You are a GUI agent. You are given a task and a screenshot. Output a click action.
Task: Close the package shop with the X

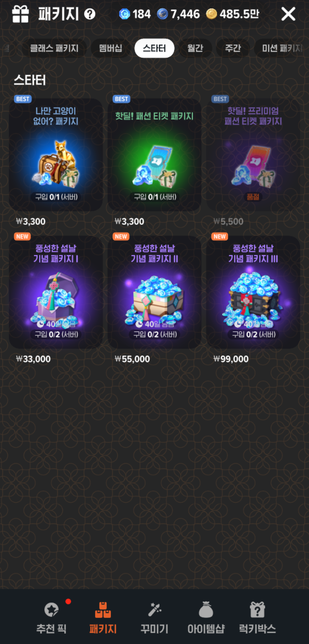pyautogui.click(x=288, y=14)
